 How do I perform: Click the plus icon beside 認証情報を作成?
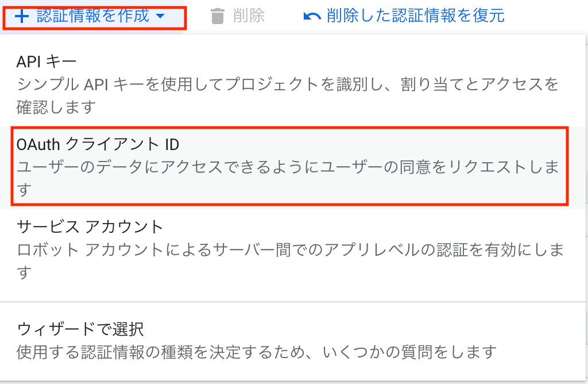[22, 17]
